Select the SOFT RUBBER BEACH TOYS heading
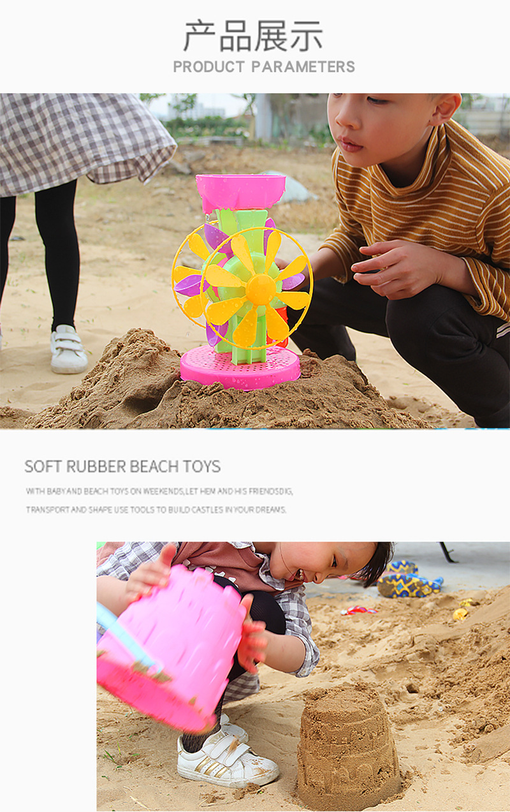This screenshot has height=812, width=510. click(122, 466)
